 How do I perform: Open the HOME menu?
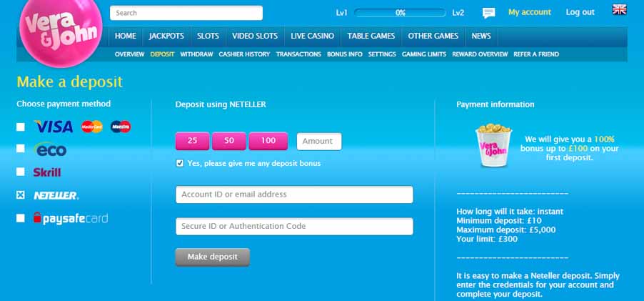tap(125, 36)
